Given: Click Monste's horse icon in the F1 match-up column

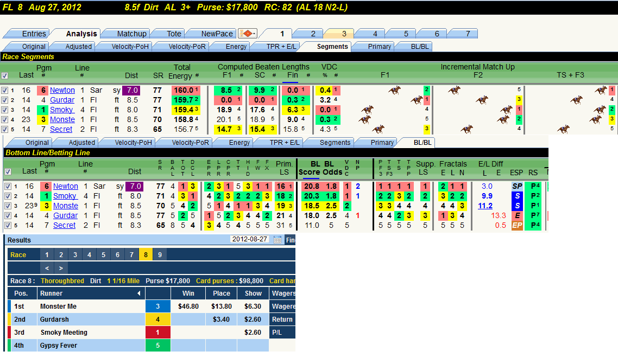Looking at the screenshot, I should 364,119.
